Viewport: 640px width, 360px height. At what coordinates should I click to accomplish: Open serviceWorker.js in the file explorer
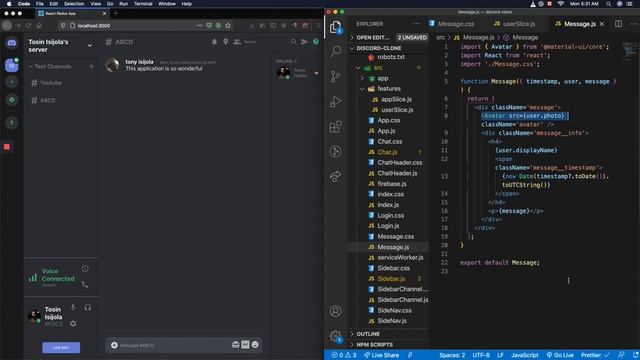pyautogui.click(x=400, y=258)
